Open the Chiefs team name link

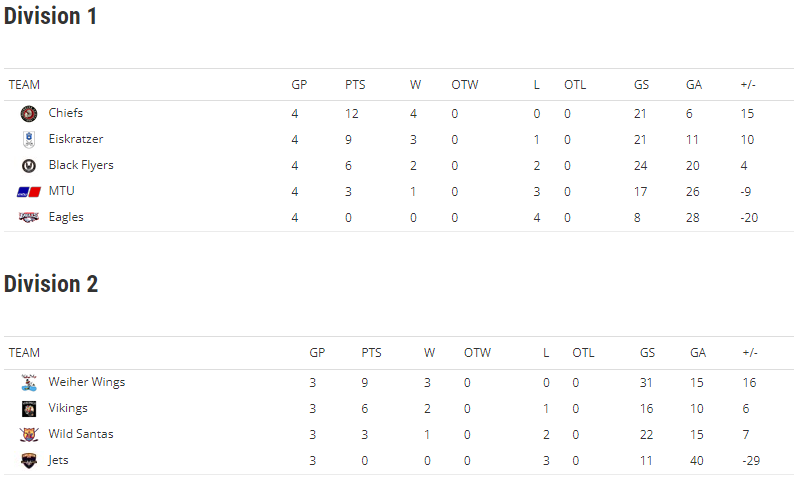[65, 113]
